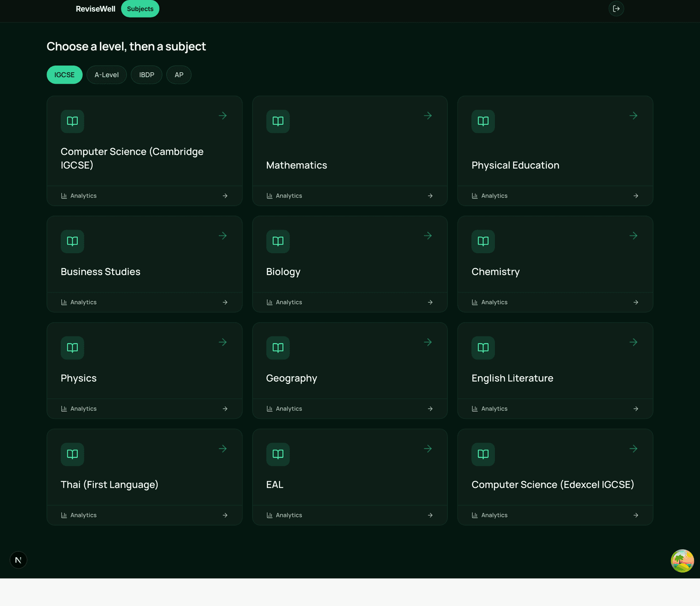Open Analytics for Thai (First Language)

tap(144, 515)
